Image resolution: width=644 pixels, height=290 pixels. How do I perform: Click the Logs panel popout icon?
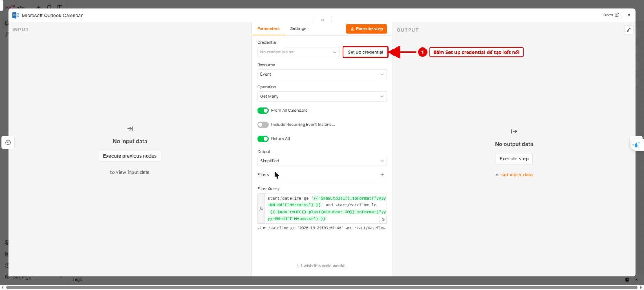click(x=627, y=280)
